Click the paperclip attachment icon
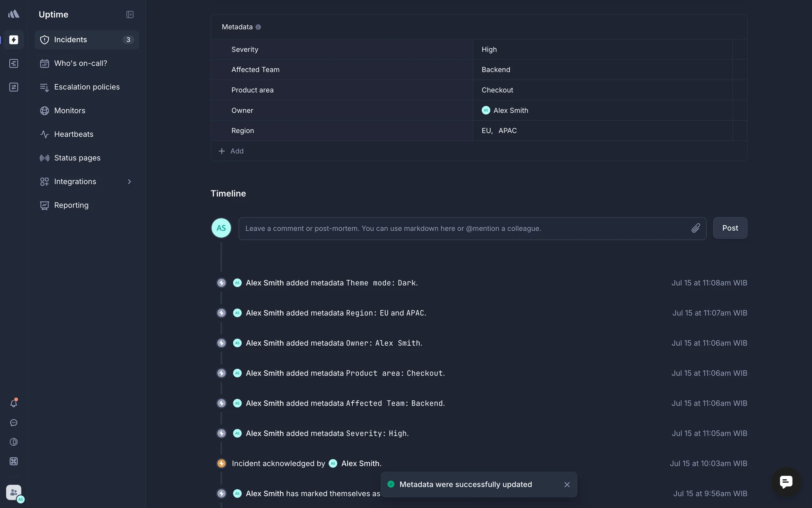Image resolution: width=812 pixels, height=508 pixels. [x=696, y=228]
